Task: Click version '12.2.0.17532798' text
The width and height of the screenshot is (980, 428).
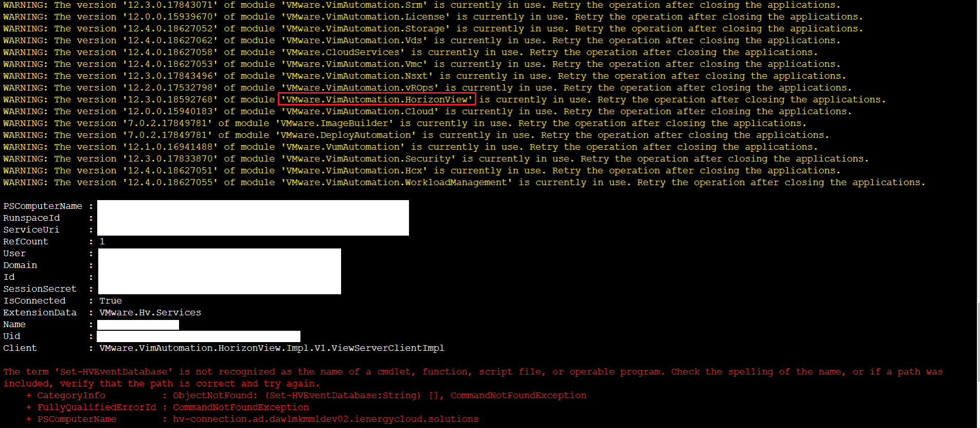Action: click(x=170, y=88)
